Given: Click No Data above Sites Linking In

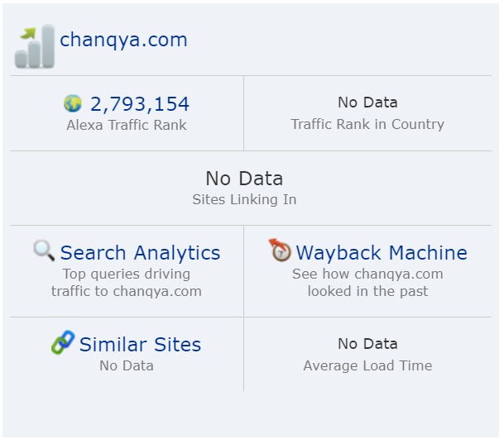Looking at the screenshot, I should (x=244, y=179).
